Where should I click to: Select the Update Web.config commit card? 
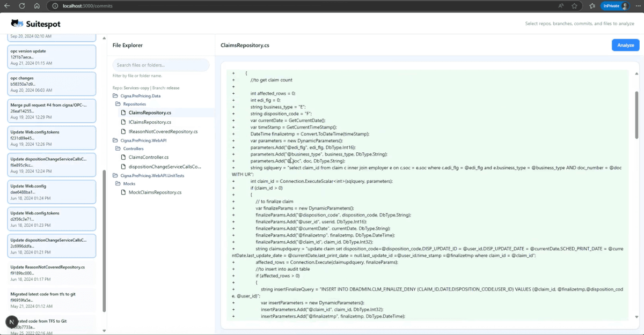52,191
